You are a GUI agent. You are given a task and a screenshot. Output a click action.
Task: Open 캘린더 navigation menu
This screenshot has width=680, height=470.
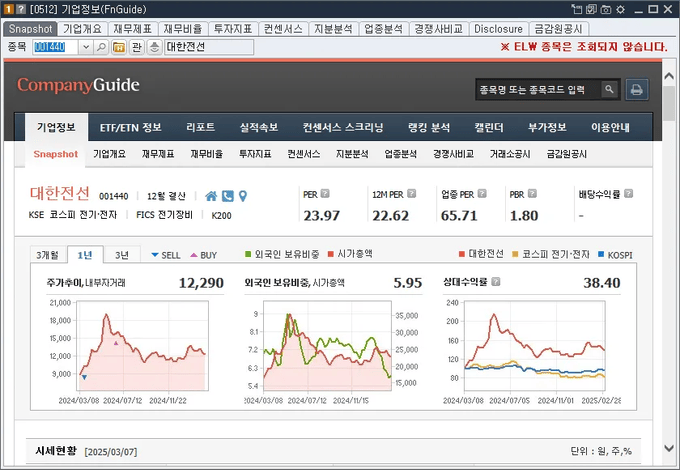(489, 127)
